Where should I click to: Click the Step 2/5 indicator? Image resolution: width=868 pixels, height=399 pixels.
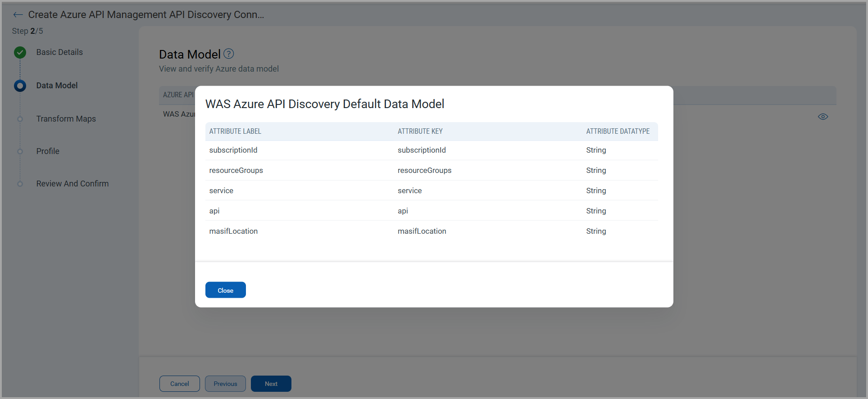click(x=27, y=31)
